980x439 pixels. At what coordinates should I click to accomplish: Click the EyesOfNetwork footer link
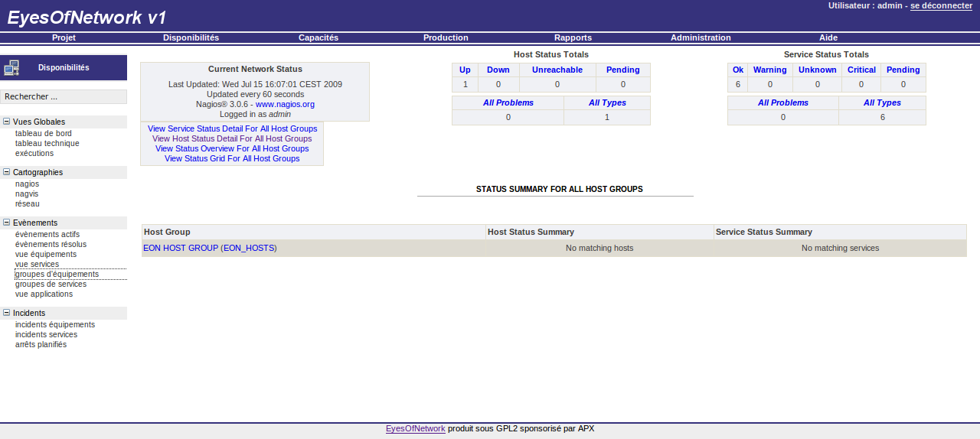(x=415, y=428)
